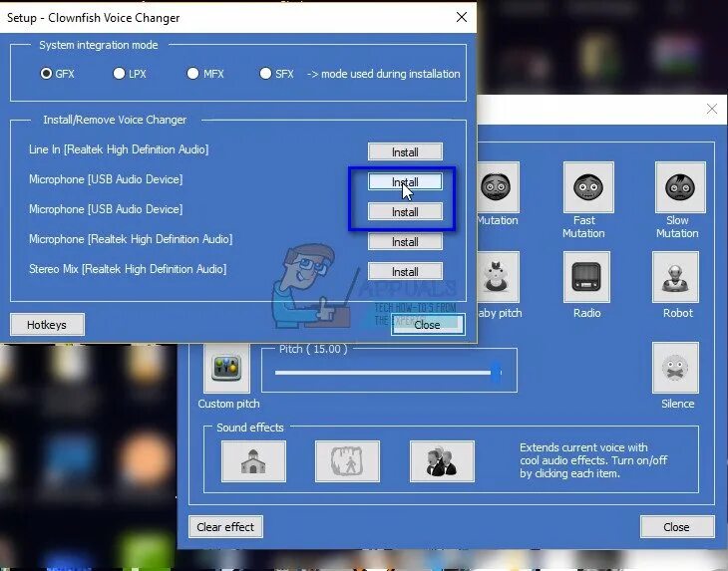Open the Hotkeys settings
The width and height of the screenshot is (728, 571).
pos(47,325)
